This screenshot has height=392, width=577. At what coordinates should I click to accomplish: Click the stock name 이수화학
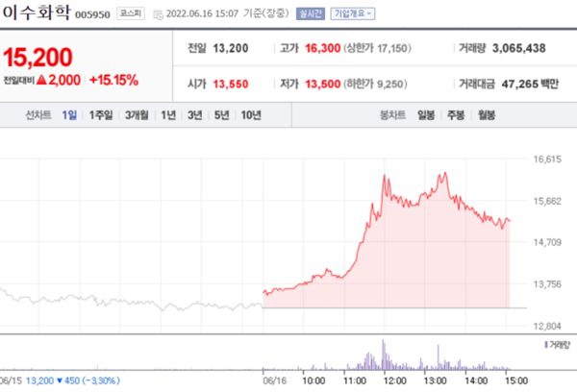click(37, 12)
